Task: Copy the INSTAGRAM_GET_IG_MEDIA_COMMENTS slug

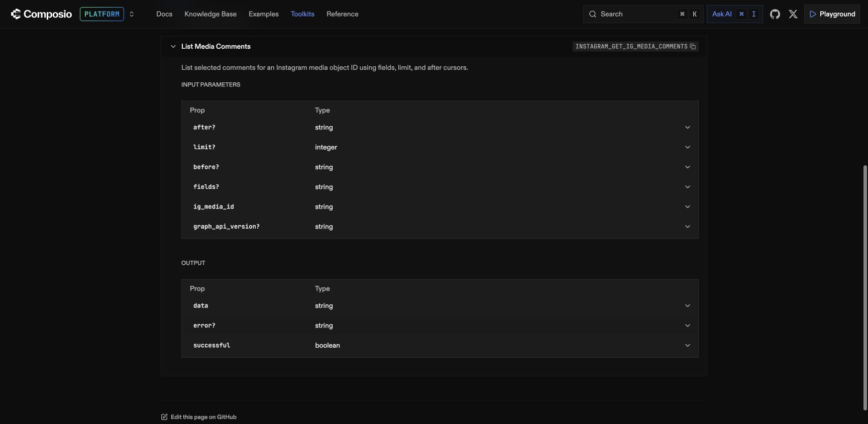Action: click(693, 47)
